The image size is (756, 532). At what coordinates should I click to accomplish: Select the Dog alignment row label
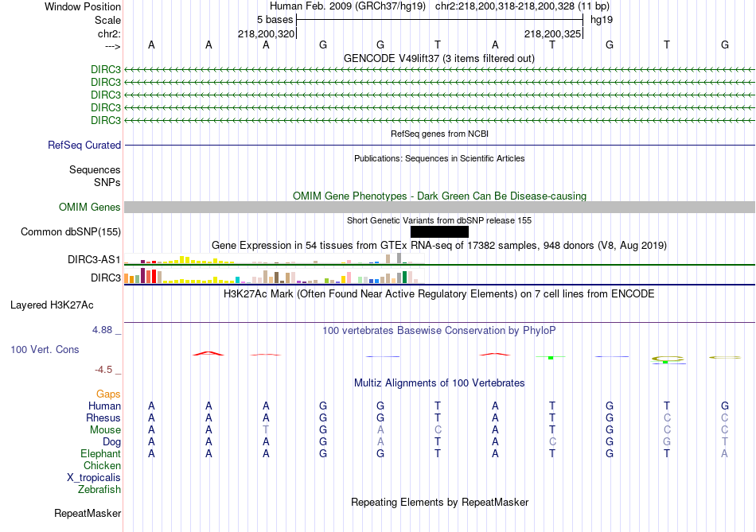(x=112, y=442)
